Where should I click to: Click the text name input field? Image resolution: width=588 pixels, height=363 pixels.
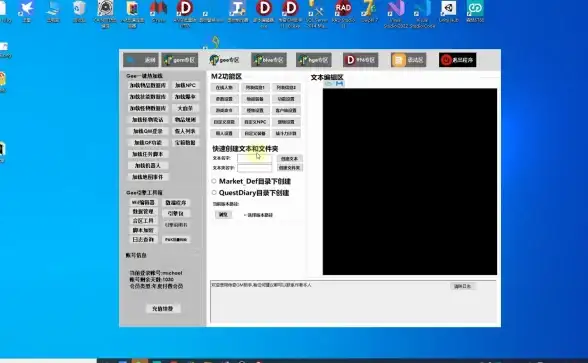click(255, 158)
